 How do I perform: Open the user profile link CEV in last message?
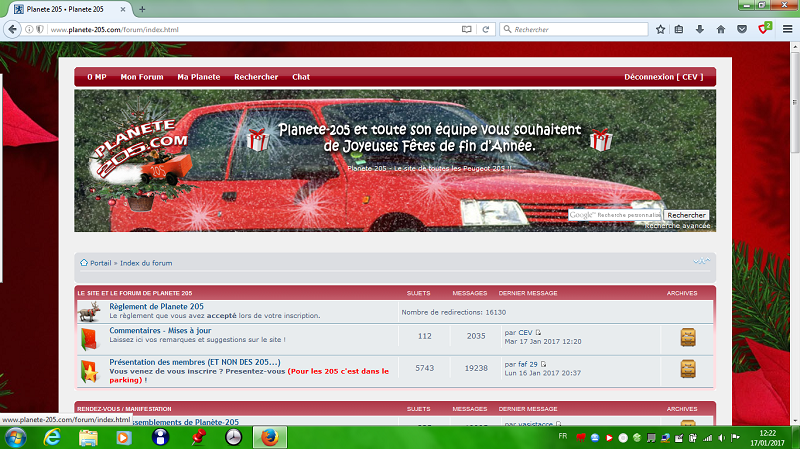click(x=525, y=333)
